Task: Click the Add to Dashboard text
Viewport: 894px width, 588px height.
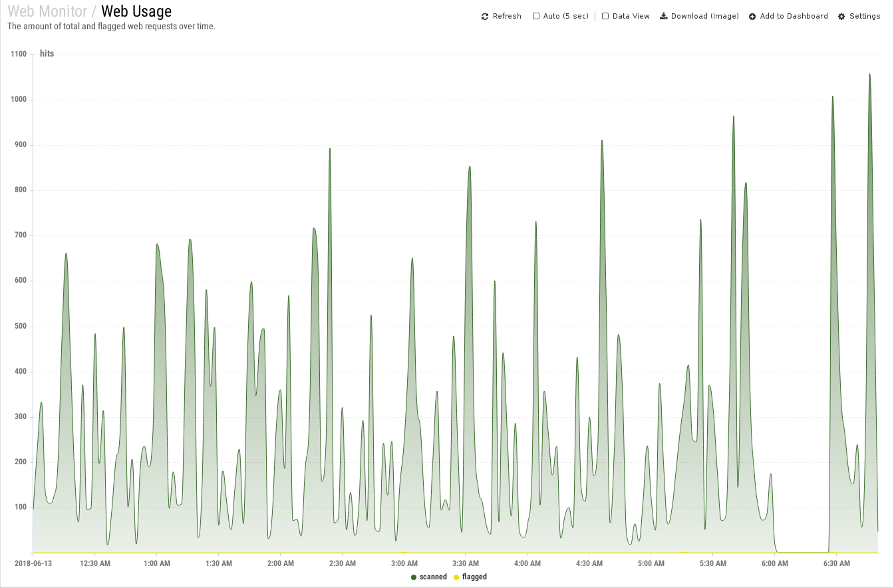Action: pos(794,16)
